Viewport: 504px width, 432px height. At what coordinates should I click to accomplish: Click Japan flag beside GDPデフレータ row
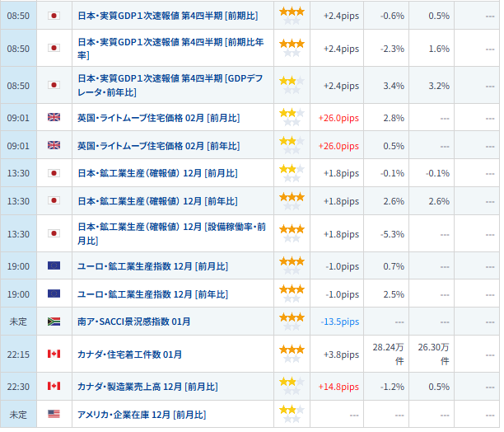(54, 85)
